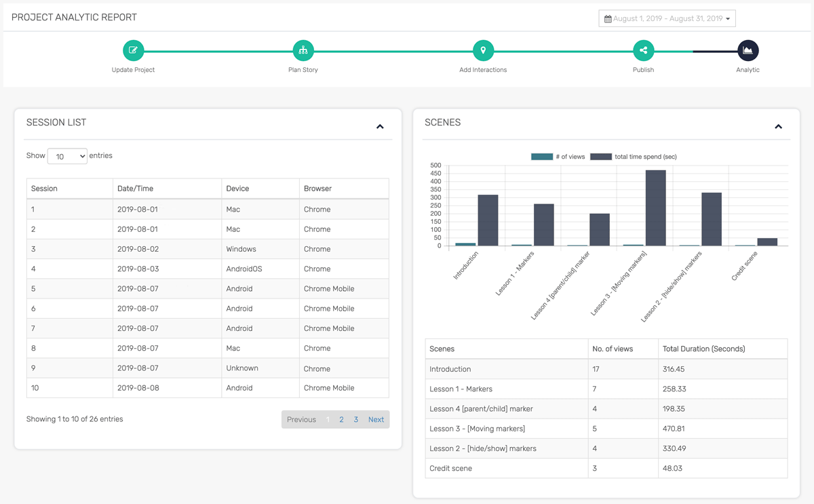This screenshot has height=504, width=814.
Task: Go to page 2 of sessions
Action: (x=341, y=420)
